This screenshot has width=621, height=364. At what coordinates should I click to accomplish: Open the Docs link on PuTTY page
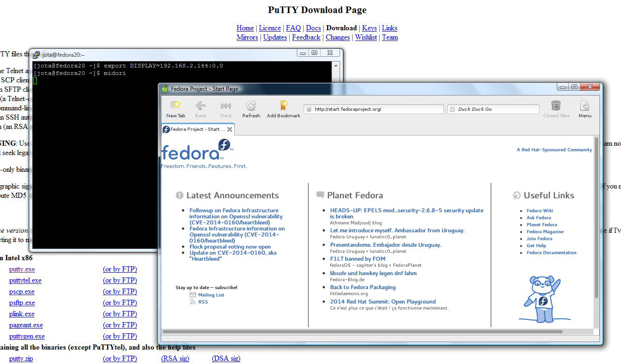pos(314,28)
